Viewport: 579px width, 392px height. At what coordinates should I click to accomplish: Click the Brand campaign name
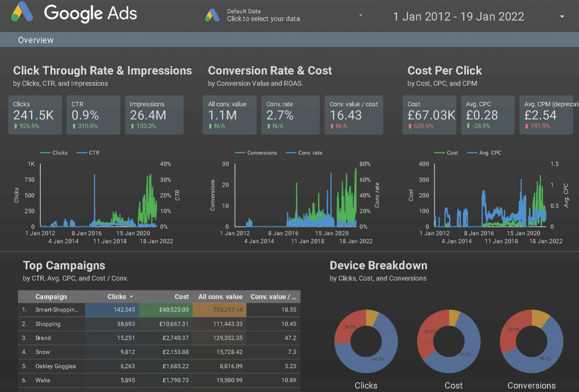43,338
